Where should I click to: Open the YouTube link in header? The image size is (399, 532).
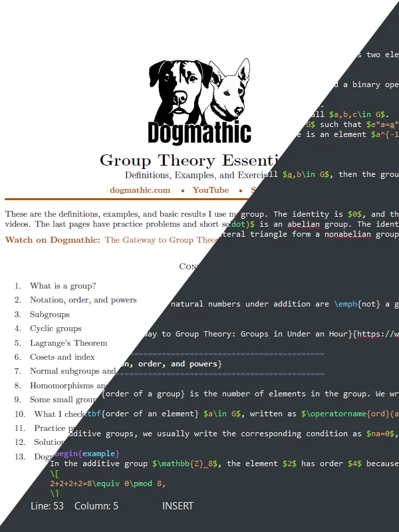point(210,190)
